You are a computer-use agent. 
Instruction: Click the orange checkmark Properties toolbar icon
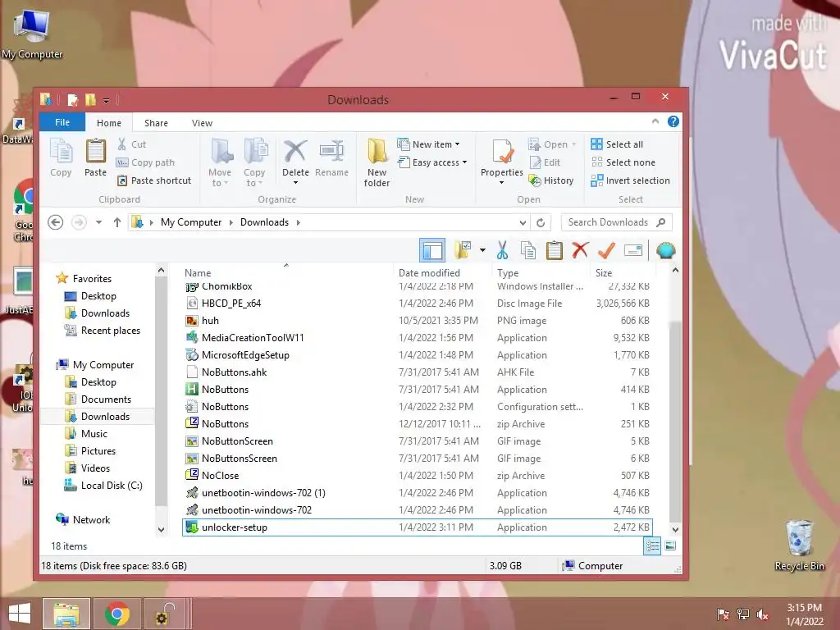(606, 249)
